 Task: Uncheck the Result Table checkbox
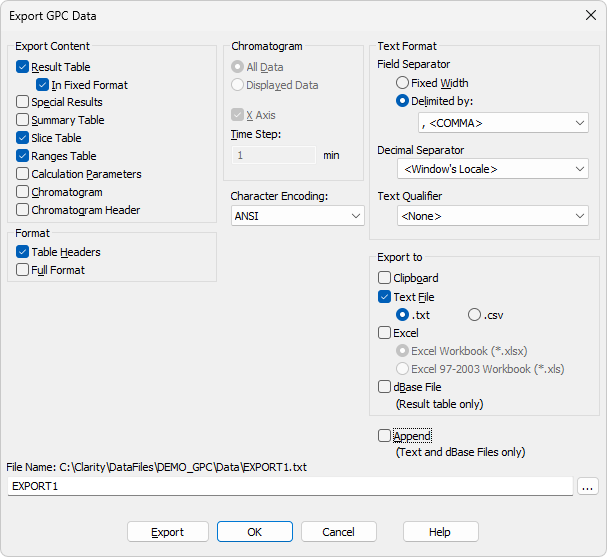pyautogui.click(x=22, y=67)
